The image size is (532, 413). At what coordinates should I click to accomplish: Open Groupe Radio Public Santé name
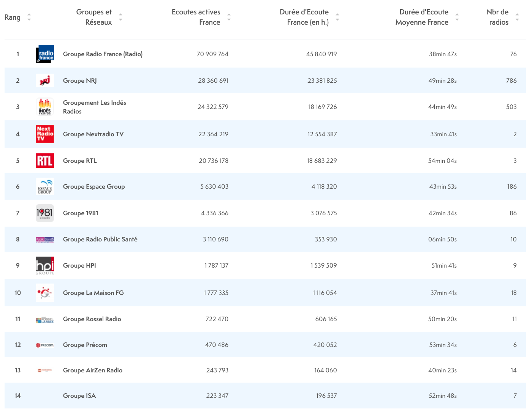point(100,239)
